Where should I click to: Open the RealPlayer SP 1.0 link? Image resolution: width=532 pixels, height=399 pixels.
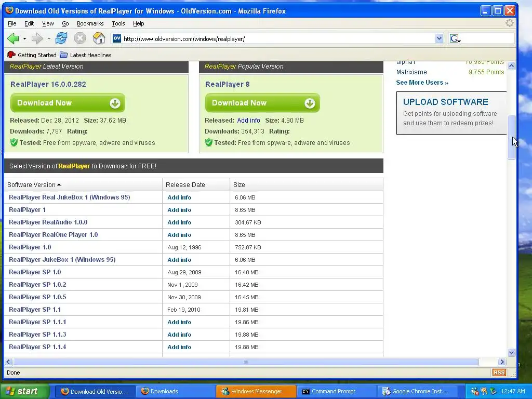click(x=35, y=272)
